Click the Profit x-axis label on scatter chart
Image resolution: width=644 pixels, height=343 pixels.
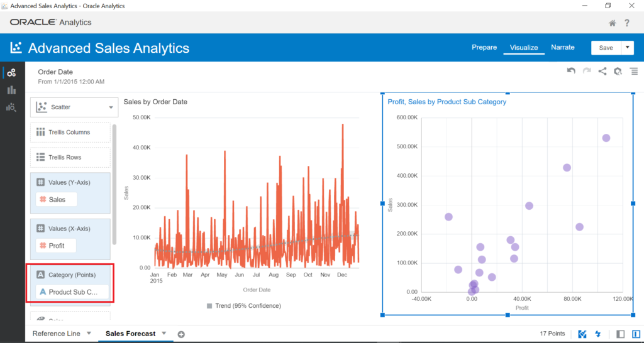click(521, 308)
